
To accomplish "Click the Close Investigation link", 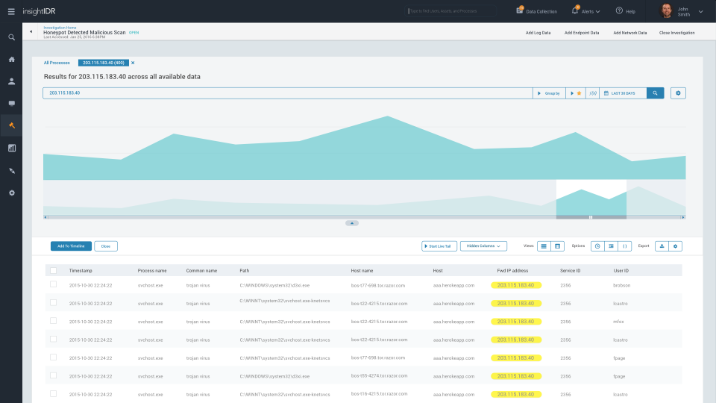I will click(679, 33).
